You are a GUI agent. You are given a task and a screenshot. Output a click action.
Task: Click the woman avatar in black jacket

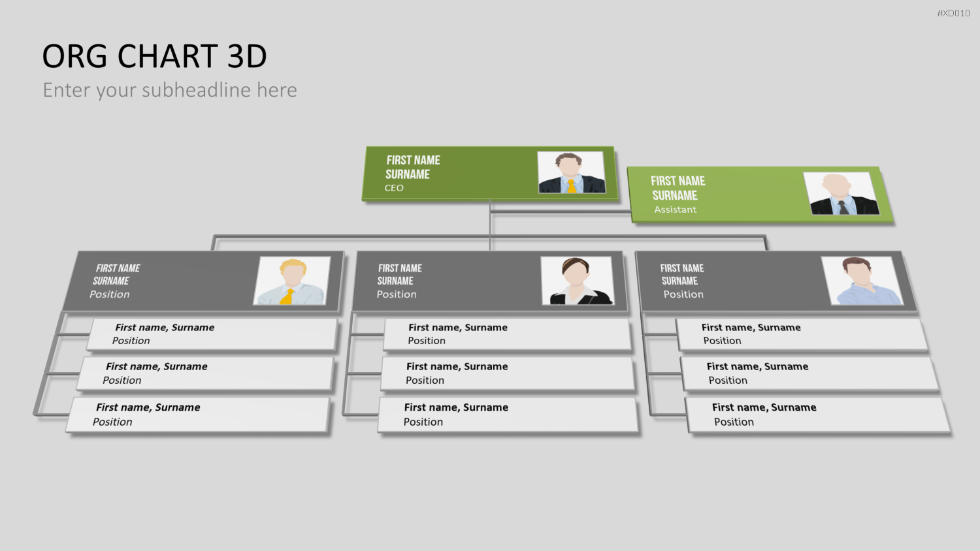[578, 281]
